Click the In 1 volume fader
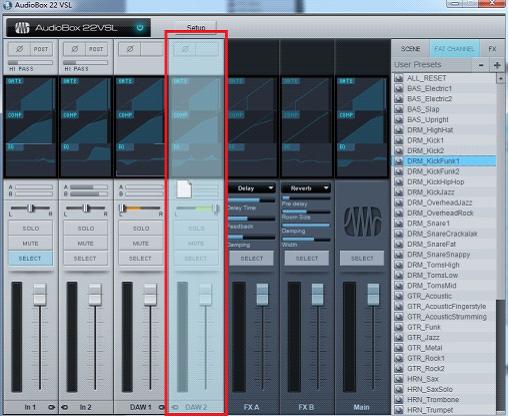Screen dimensions: 509x417 [x=40, y=295]
